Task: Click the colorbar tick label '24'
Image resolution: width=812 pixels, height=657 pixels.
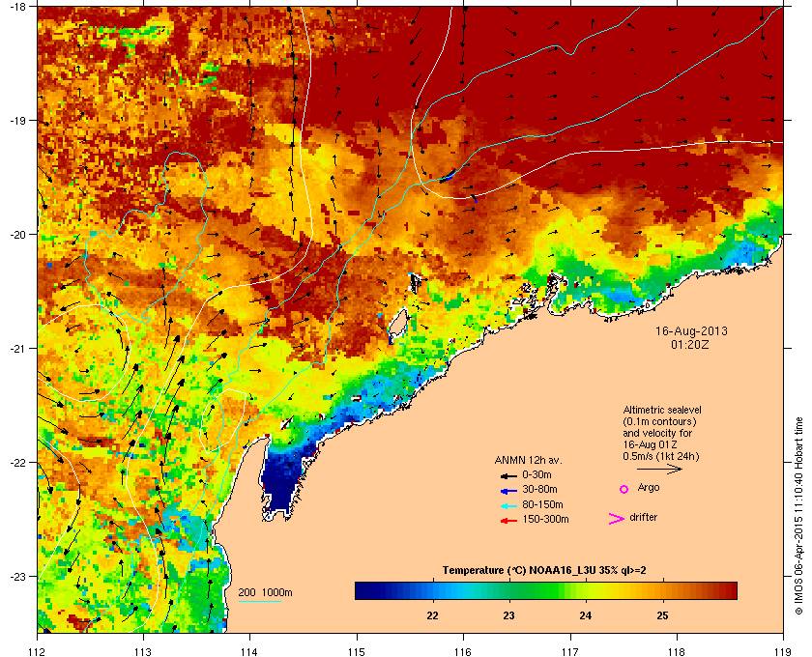Action: 586,615
